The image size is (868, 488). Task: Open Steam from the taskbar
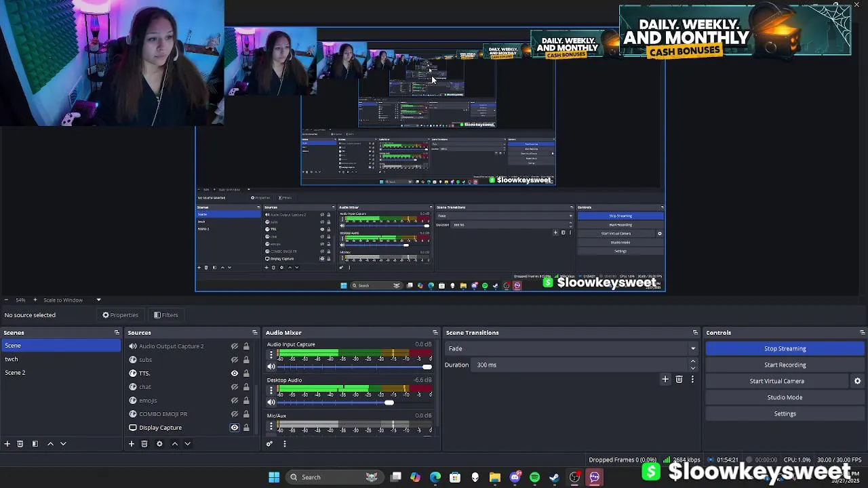click(x=554, y=477)
